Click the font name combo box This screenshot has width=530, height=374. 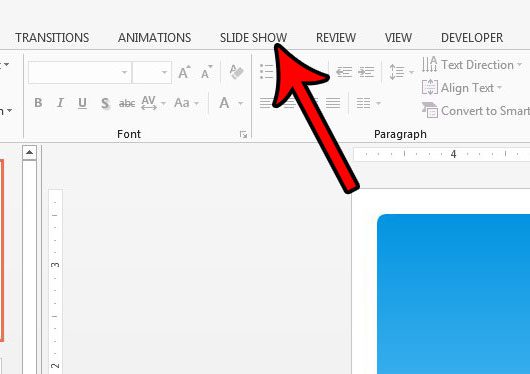[x=80, y=72]
